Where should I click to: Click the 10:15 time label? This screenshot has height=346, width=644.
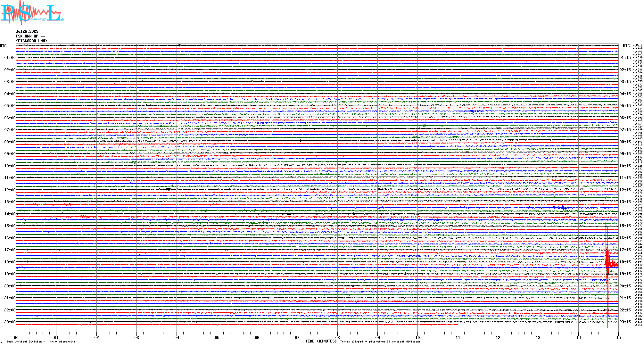click(625, 166)
